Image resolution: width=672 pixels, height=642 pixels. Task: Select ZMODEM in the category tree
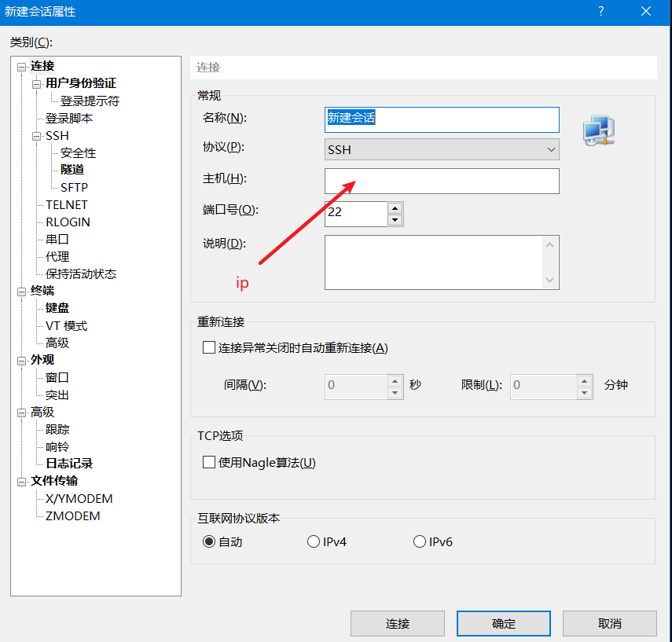coord(73,516)
